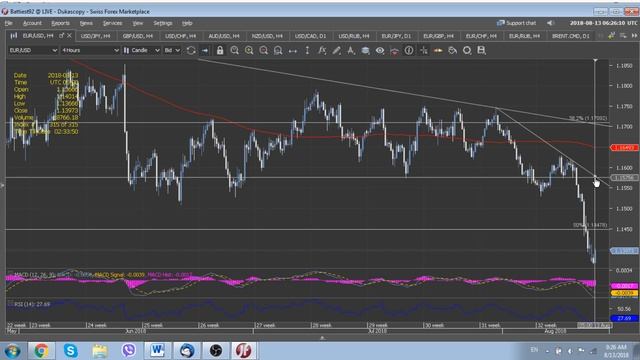Open Skype from the taskbar
The height and width of the screenshot is (360, 640).
point(70,351)
